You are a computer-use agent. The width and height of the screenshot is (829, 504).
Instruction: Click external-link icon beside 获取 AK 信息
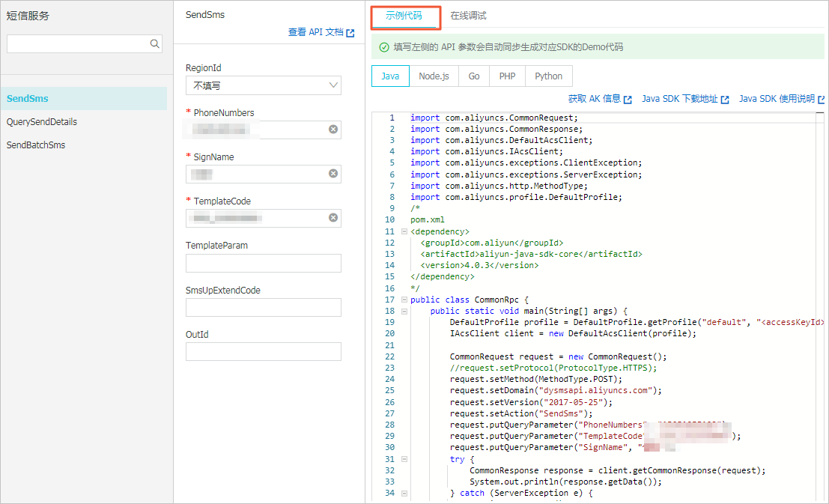point(628,100)
